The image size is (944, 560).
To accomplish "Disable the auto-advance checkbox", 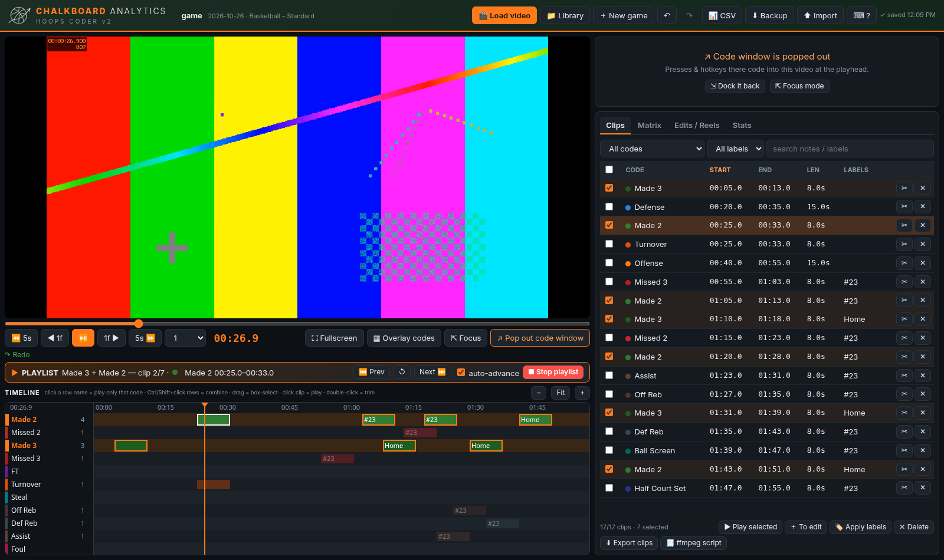I will tap(461, 373).
